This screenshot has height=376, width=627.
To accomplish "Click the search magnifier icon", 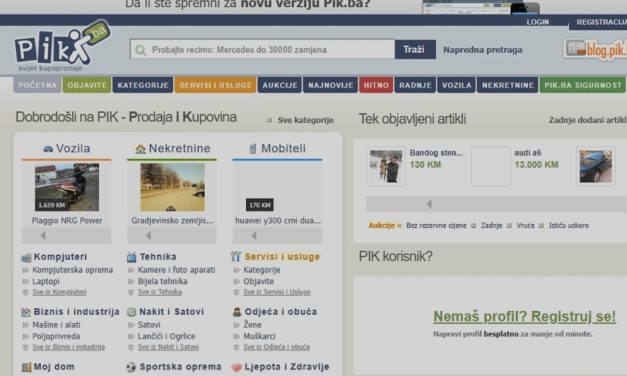I will click(x=141, y=50).
